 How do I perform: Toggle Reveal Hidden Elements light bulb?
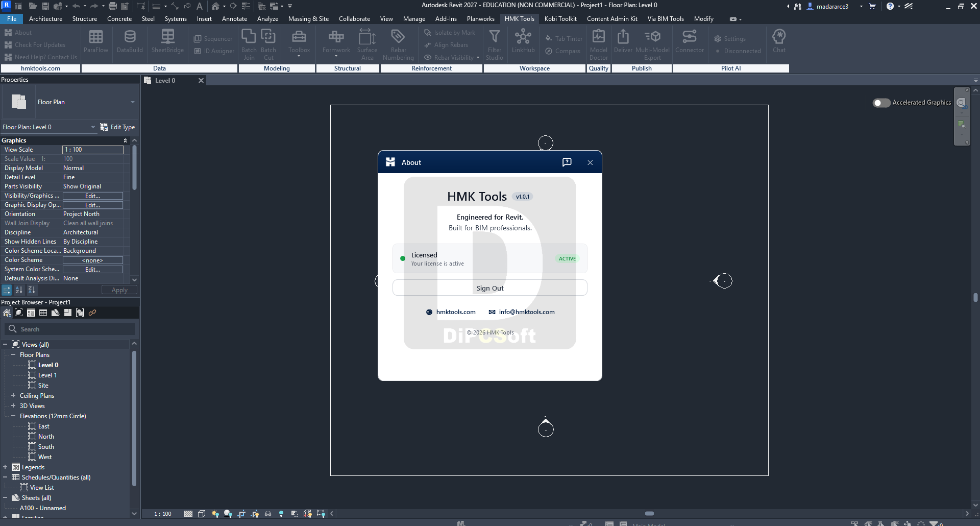(x=281, y=514)
